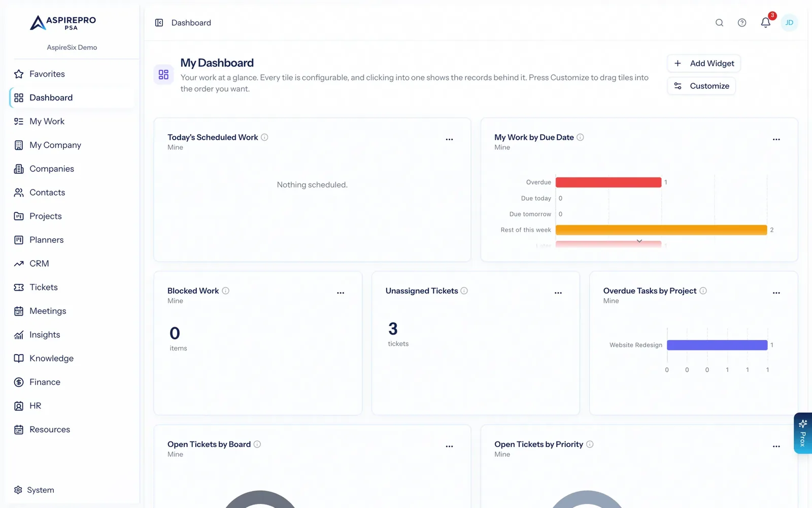Open Overdue Tasks by Project options menu
This screenshot has width=812, height=508.
pyautogui.click(x=776, y=293)
